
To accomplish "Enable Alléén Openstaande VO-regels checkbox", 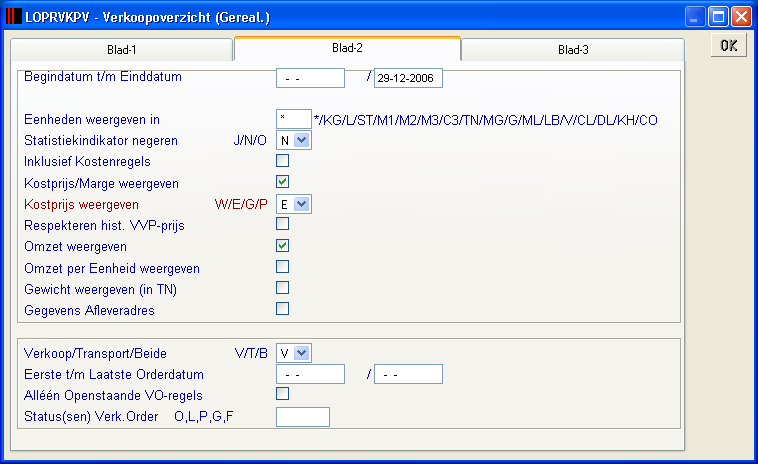I will pyautogui.click(x=282, y=394).
